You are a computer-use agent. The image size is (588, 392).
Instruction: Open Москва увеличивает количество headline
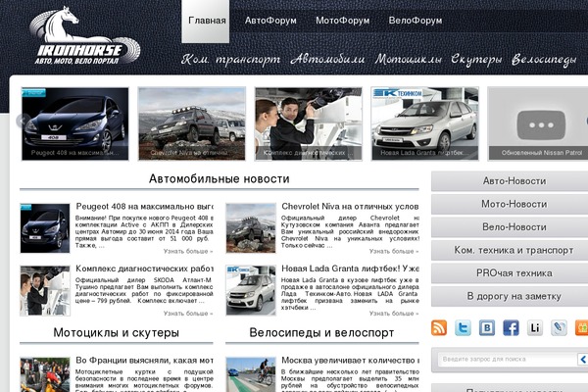(x=350, y=361)
